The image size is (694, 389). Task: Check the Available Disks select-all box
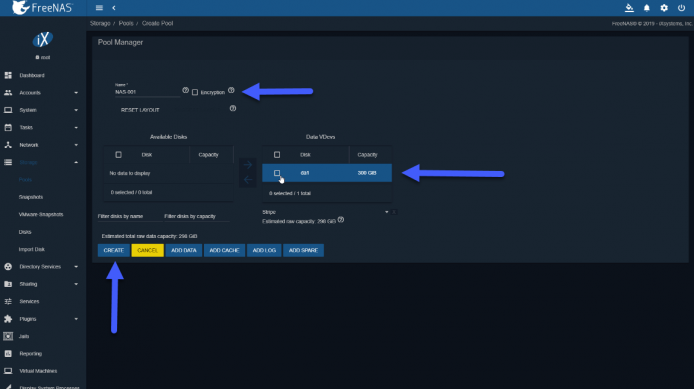118,154
